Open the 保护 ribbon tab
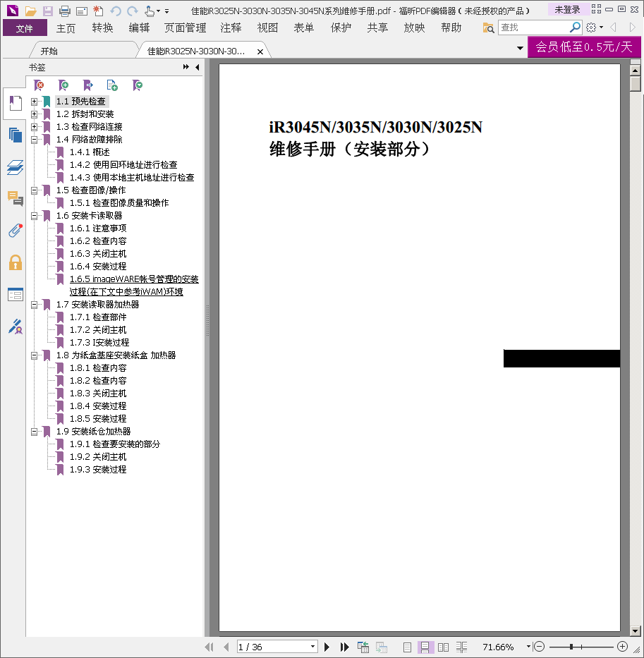 pyautogui.click(x=341, y=28)
